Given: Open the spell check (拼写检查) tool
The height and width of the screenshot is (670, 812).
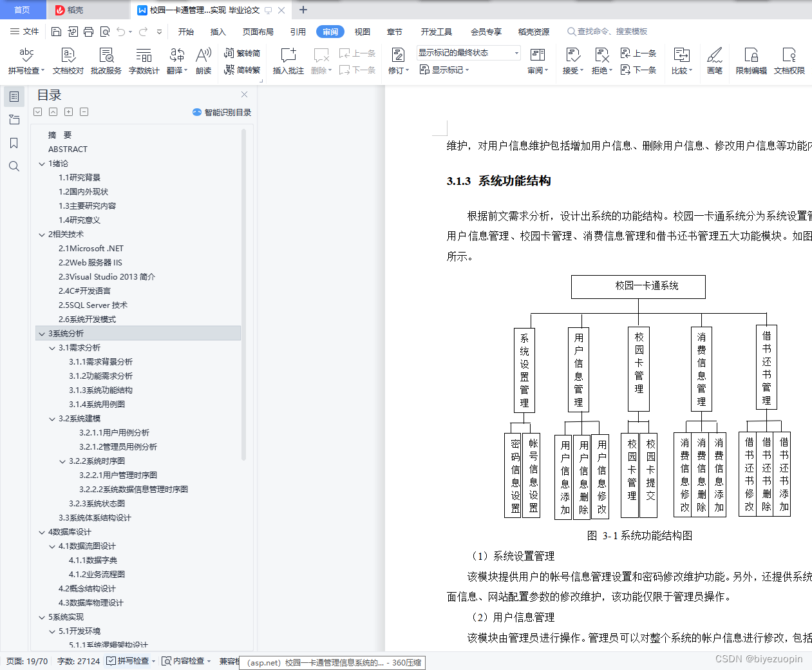Looking at the screenshot, I should point(26,61).
